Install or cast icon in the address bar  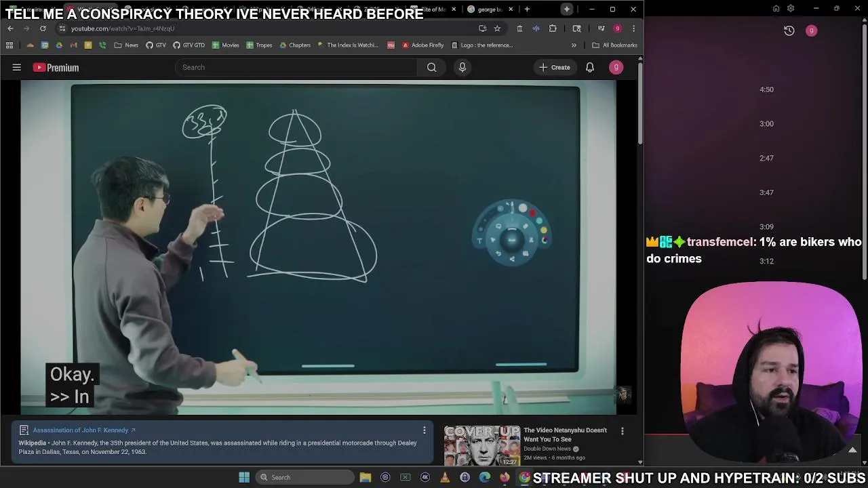pyautogui.click(x=482, y=28)
